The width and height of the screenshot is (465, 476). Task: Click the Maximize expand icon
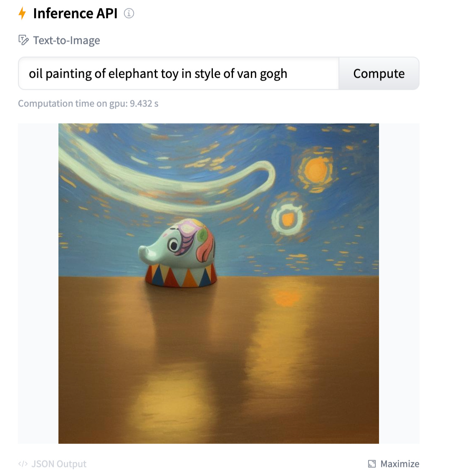(372, 463)
